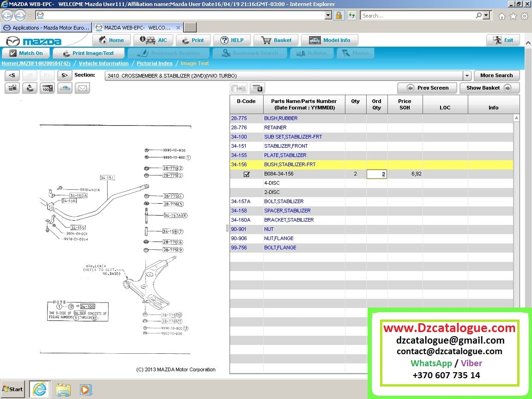Screen dimensions: 532x399
Task: Click Print Image/Text button
Action: point(89,53)
